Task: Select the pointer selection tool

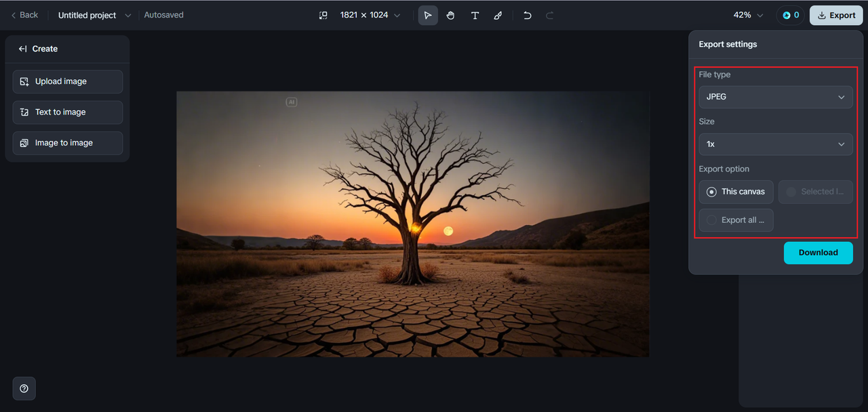Action: pyautogui.click(x=428, y=15)
